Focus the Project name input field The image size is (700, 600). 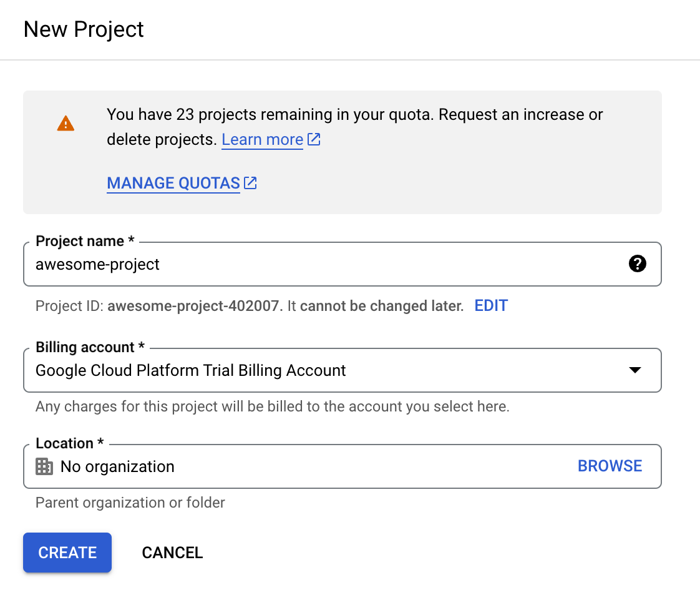[312, 264]
